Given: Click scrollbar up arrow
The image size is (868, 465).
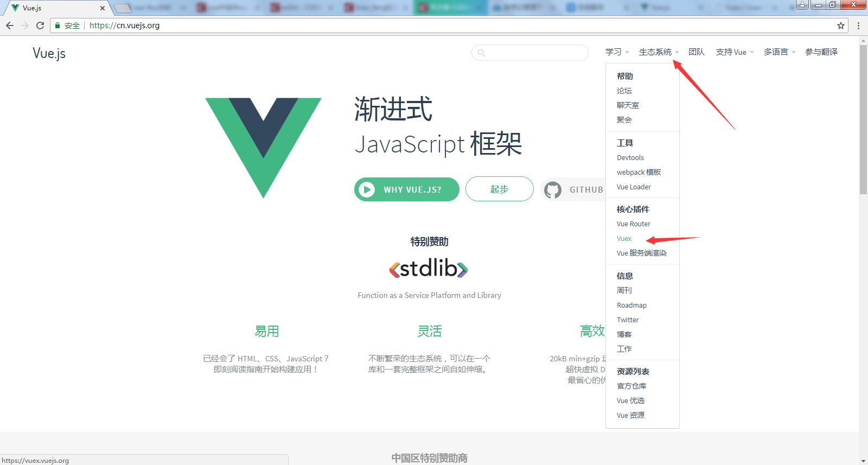Looking at the screenshot, I should 863,40.
